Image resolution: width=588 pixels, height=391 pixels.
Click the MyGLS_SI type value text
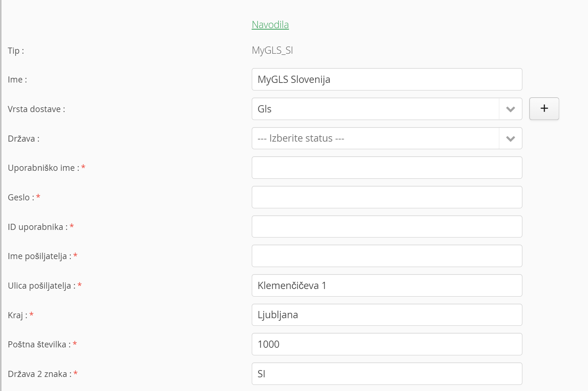tap(272, 50)
